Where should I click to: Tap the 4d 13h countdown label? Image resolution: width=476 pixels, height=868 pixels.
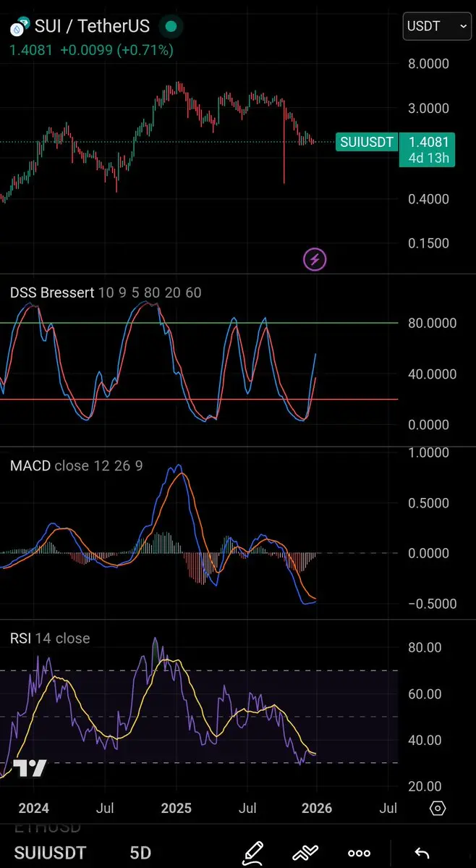point(428,158)
